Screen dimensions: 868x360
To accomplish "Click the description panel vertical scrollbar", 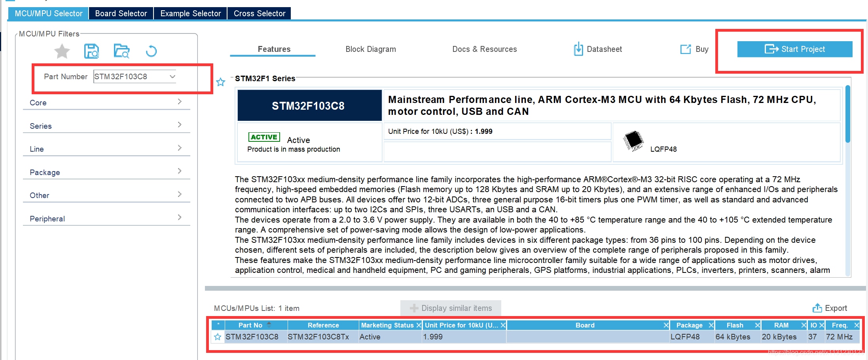I will point(848,114).
